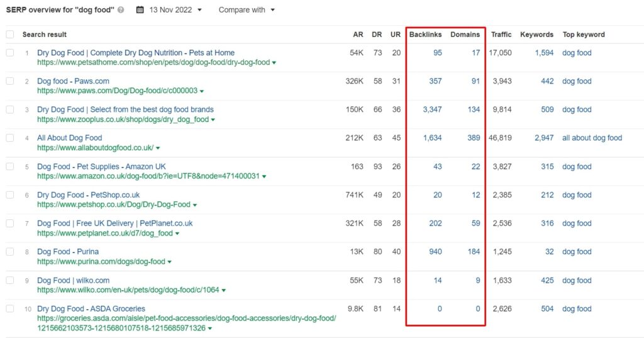Viewport: 644px width, 338px height.
Task: Expand the zooplus.co.uk URL dropdown arrow
Action: 213,120
